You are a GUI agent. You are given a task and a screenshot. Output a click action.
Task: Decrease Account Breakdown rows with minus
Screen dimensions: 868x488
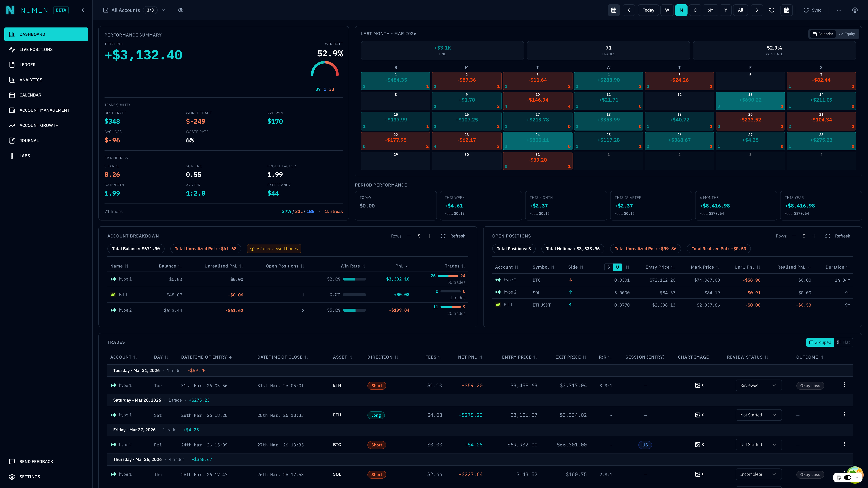click(409, 236)
